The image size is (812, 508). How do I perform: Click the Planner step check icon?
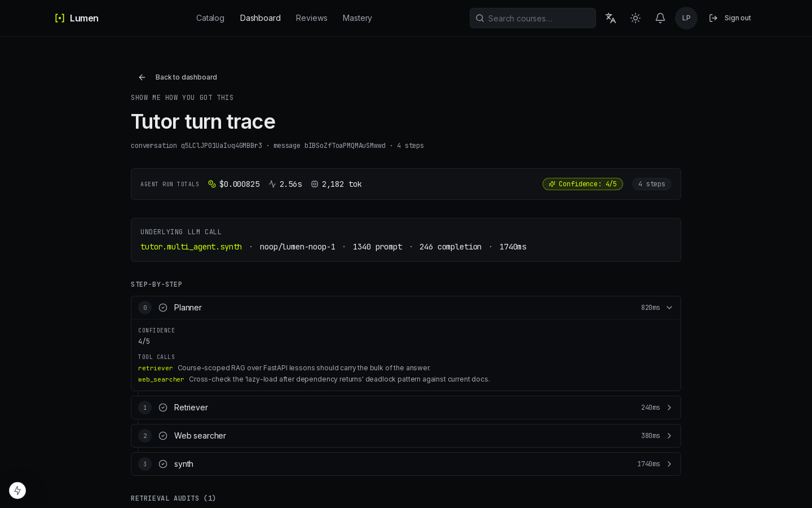(163, 308)
